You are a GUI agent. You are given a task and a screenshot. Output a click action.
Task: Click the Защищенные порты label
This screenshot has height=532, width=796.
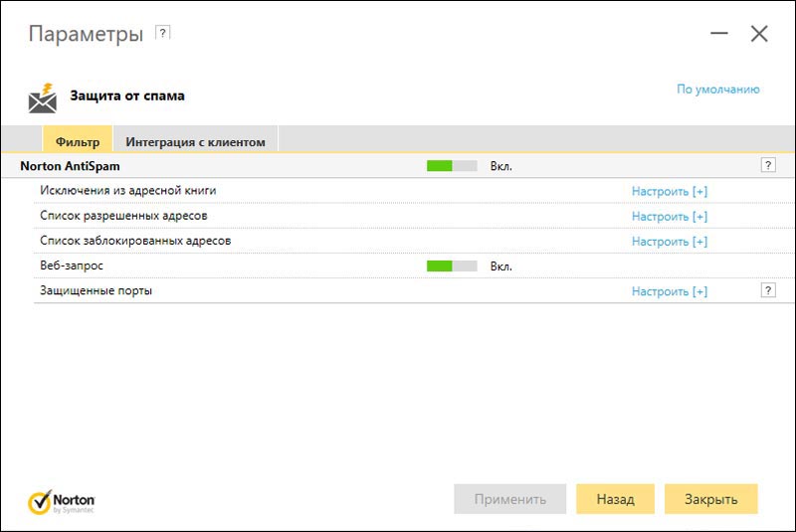point(96,290)
